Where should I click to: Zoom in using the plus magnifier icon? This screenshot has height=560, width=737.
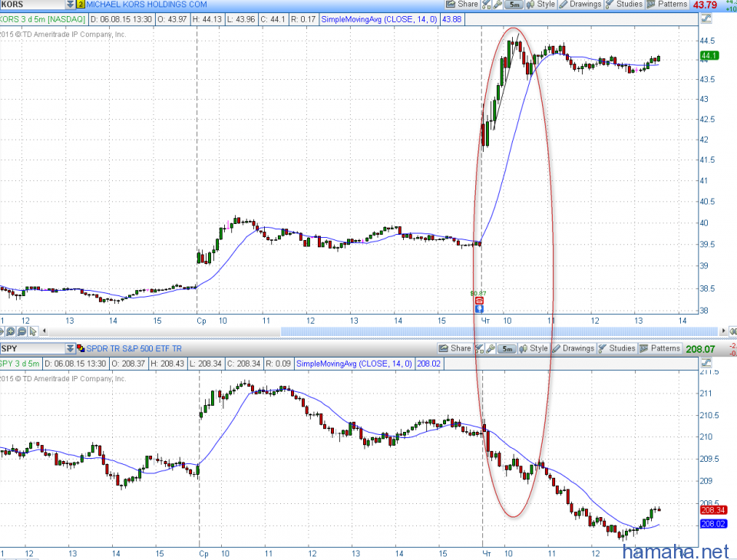(11, 331)
